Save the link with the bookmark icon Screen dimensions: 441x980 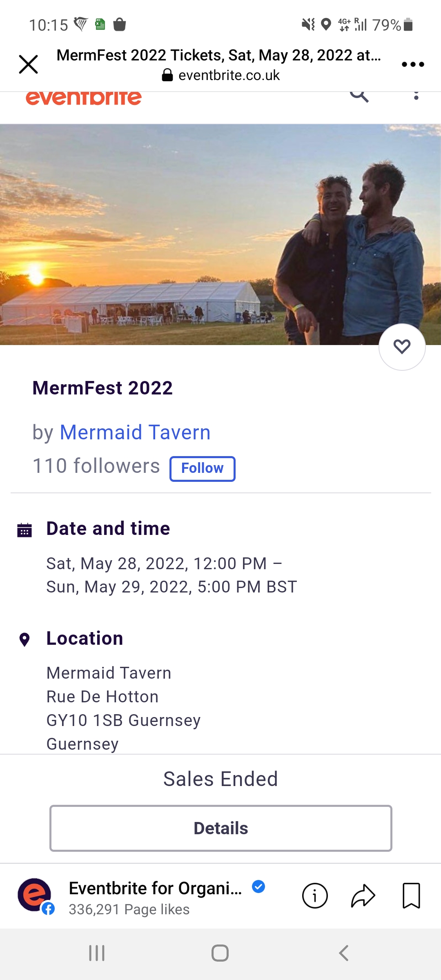pos(411,896)
